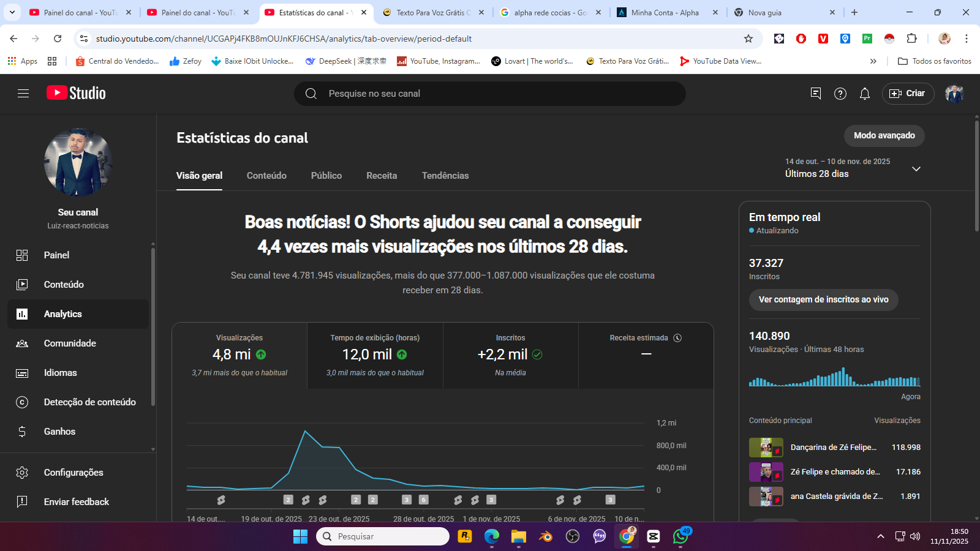Select Analytics in the sidebar
The width and height of the screenshot is (980, 551).
78,314
